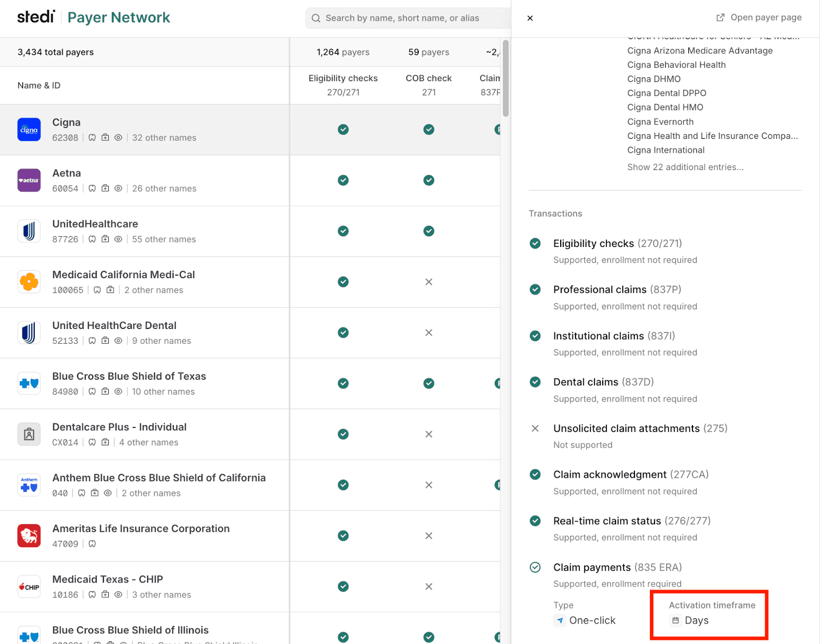
Task: Click the Cigna payer logo
Action: (x=29, y=130)
